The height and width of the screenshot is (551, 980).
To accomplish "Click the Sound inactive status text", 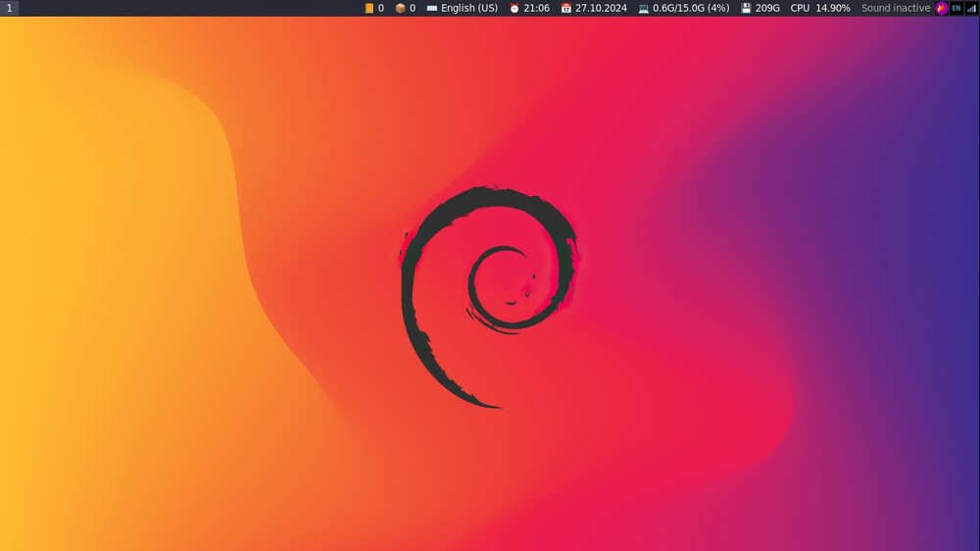I will (x=896, y=8).
